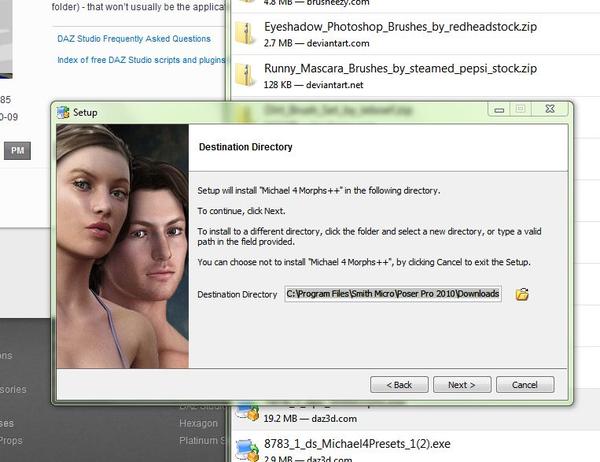Open DAZ Studio Frequently Asked Questions link
The width and height of the screenshot is (600, 462).
point(134,39)
